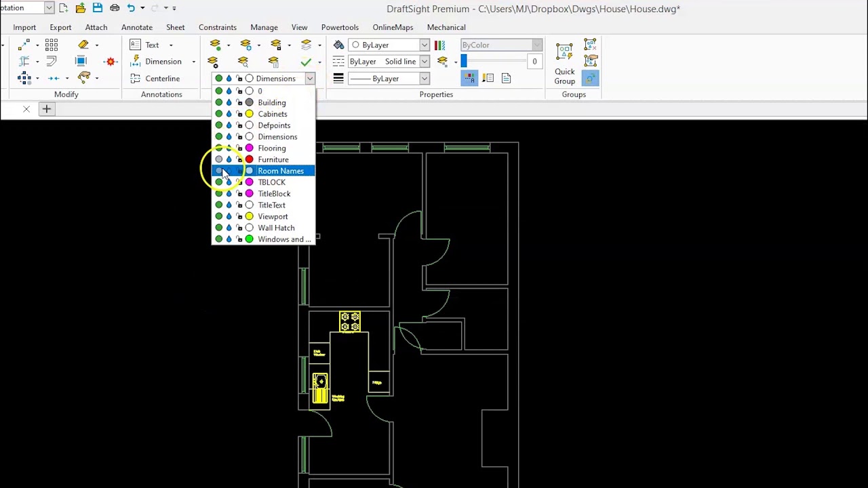Screen dimensions: 868x488
Task: Click the Undo arrow icon
Action: tap(131, 8)
